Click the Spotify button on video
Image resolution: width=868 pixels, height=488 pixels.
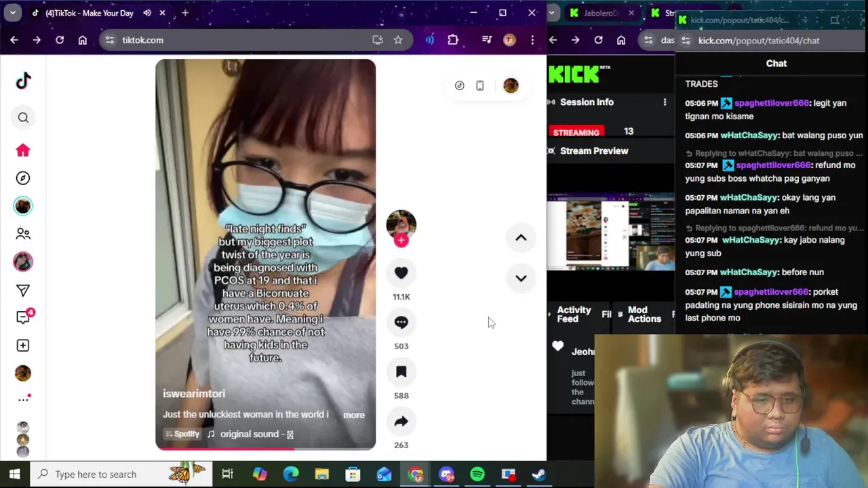[x=183, y=434]
